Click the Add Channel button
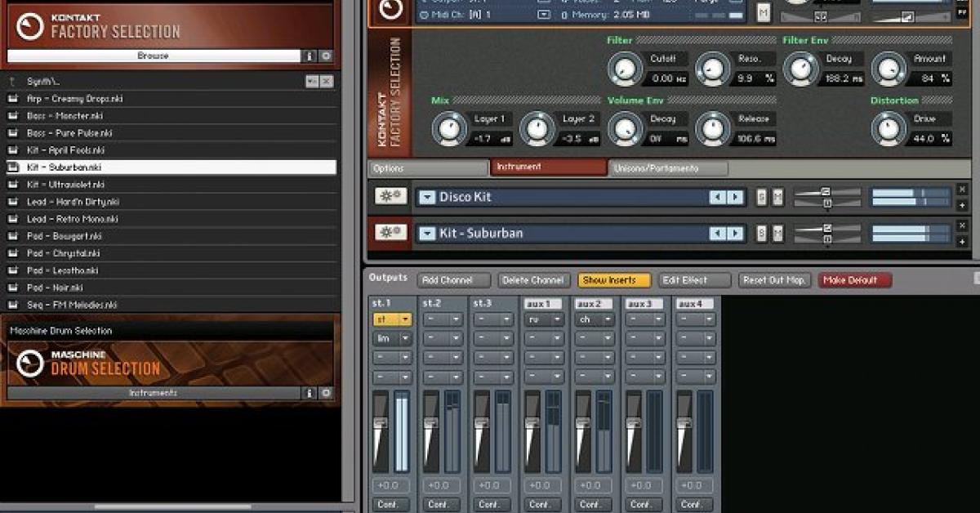 tap(452, 280)
